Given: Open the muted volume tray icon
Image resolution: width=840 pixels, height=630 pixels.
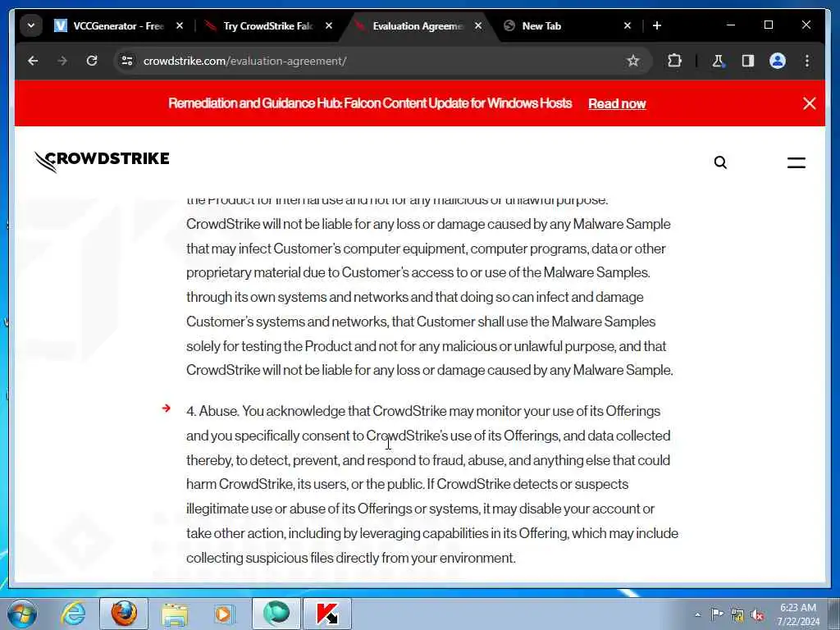Looking at the screenshot, I should [x=757, y=615].
